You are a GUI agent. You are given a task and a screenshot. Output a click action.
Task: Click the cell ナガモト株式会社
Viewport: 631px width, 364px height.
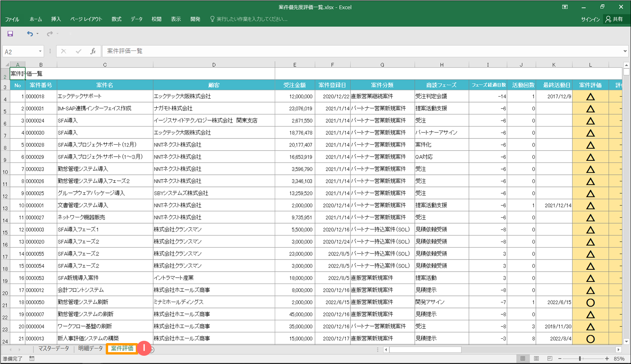[214, 108]
